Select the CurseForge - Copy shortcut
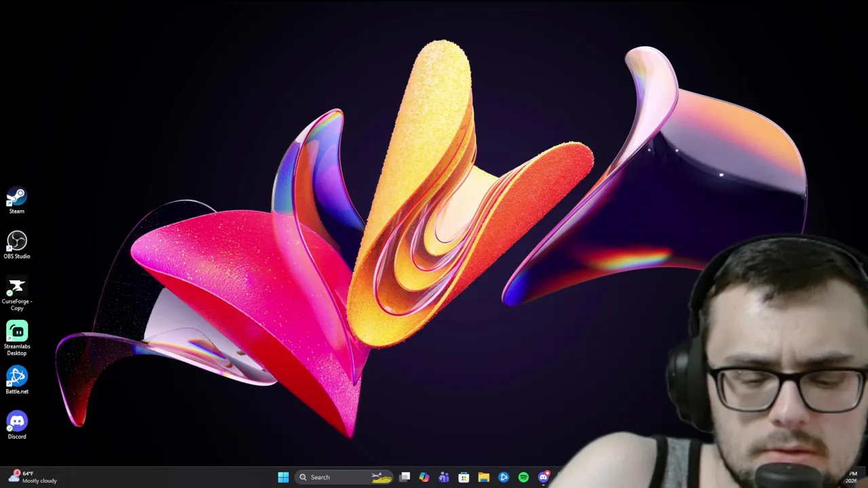The image size is (868, 488). [17, 294]
